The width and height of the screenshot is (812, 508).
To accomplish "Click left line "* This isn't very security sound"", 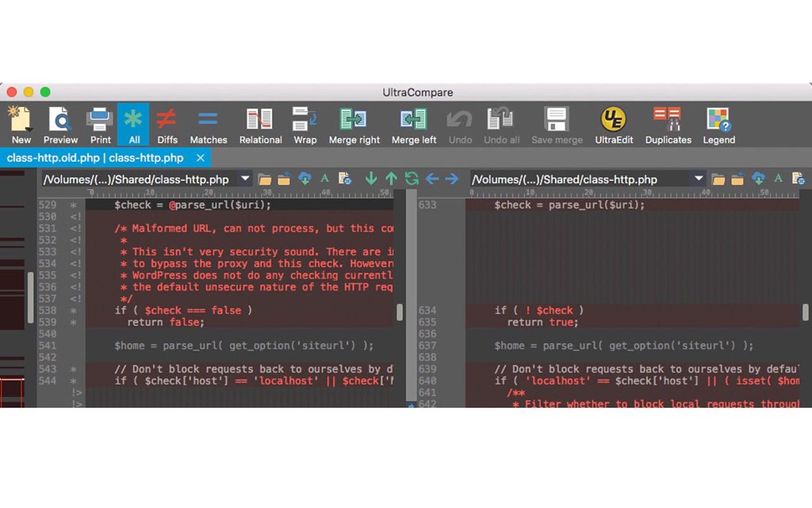I will pos(257,252).
